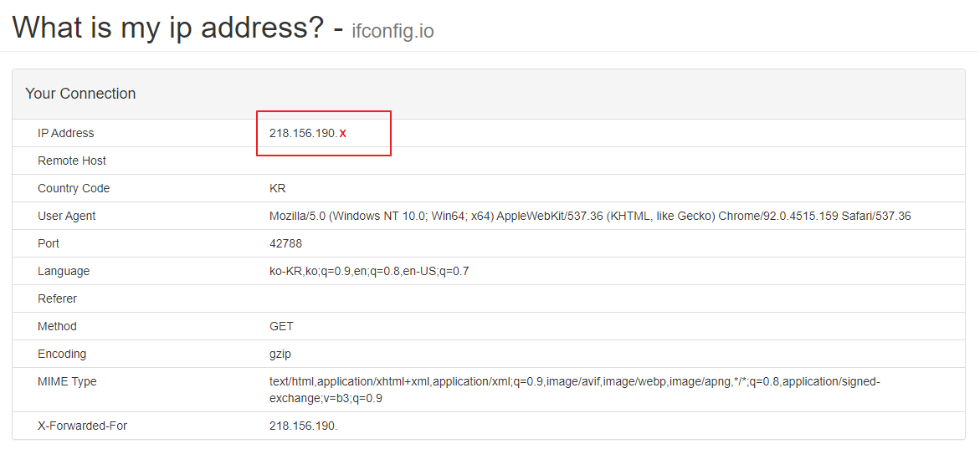Click the 'What is my ip address?' heading
This screenshot has width=980, height=449.
pyautogui.click(x=167, y=28)
